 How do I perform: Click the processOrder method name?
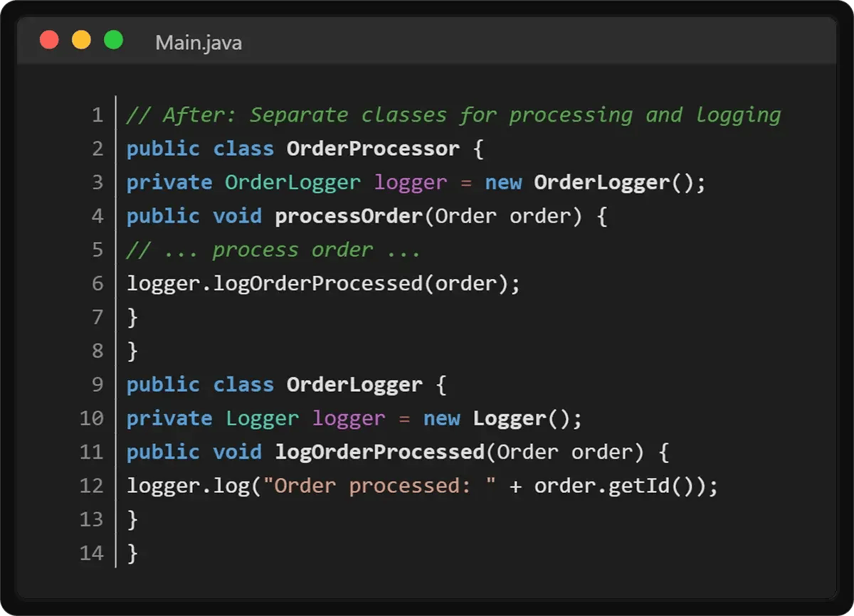click(349, 216)
